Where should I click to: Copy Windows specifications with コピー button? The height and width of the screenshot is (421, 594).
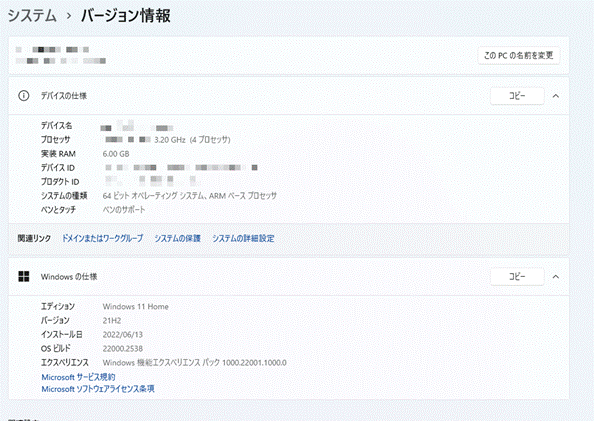(x=517, y=277)
